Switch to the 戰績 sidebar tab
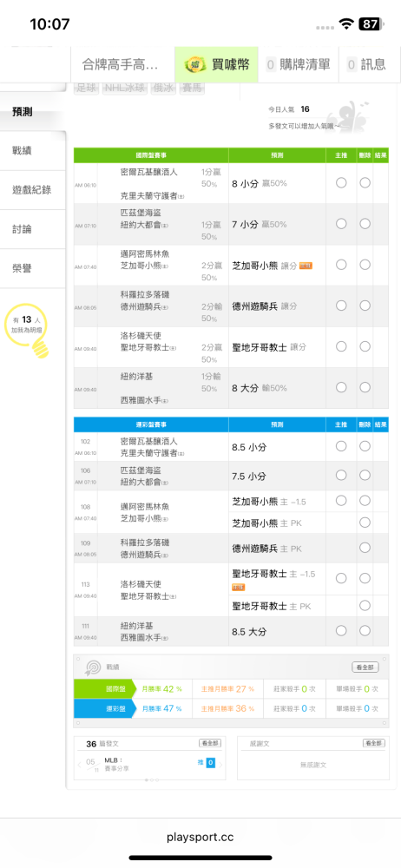The height and width of the screenshot is (868, 401). [33, 150]
